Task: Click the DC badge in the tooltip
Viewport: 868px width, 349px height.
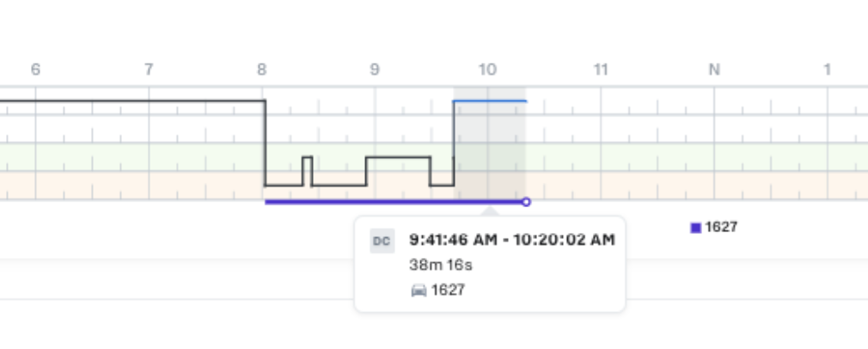Action: (382, 241)
